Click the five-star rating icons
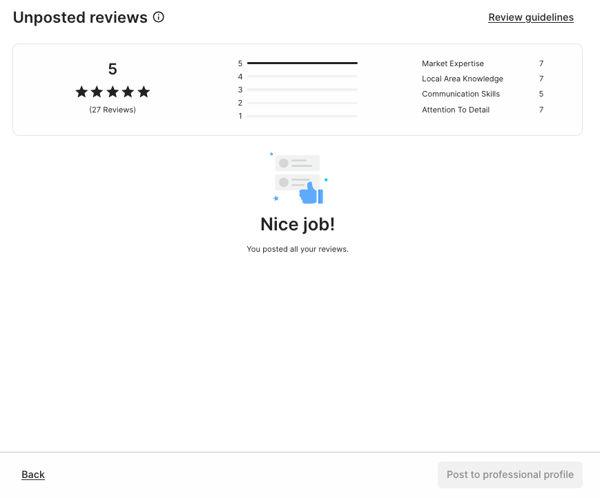The image size is (600, 498). click(x=112, y=92)
